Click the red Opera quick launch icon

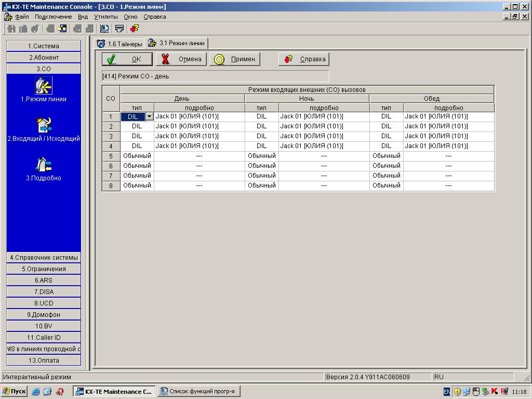(60, 392)
